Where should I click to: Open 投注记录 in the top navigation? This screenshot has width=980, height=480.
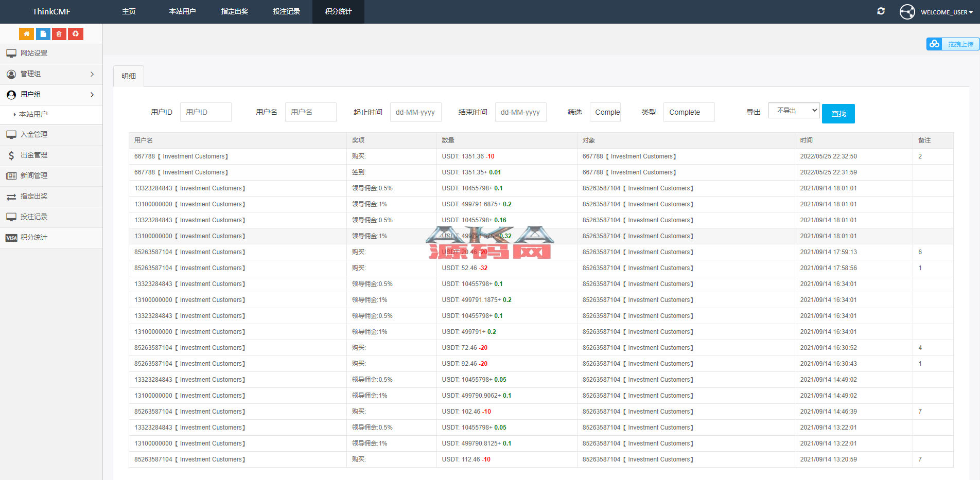(x=286, y=12)
